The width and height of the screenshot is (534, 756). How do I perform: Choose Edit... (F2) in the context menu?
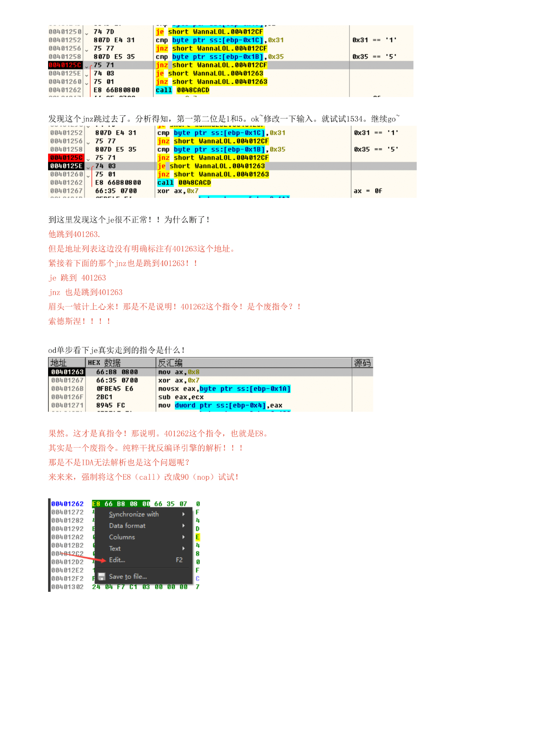coord(143,560)
